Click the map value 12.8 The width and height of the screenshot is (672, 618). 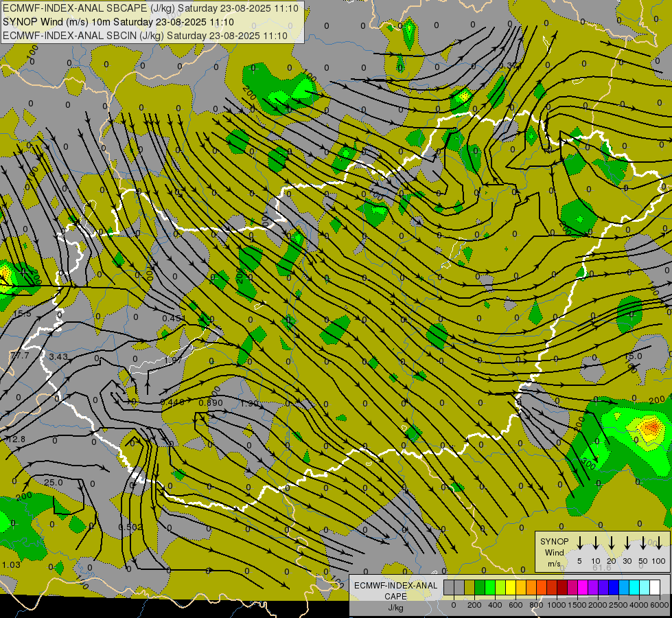point(16,439)
